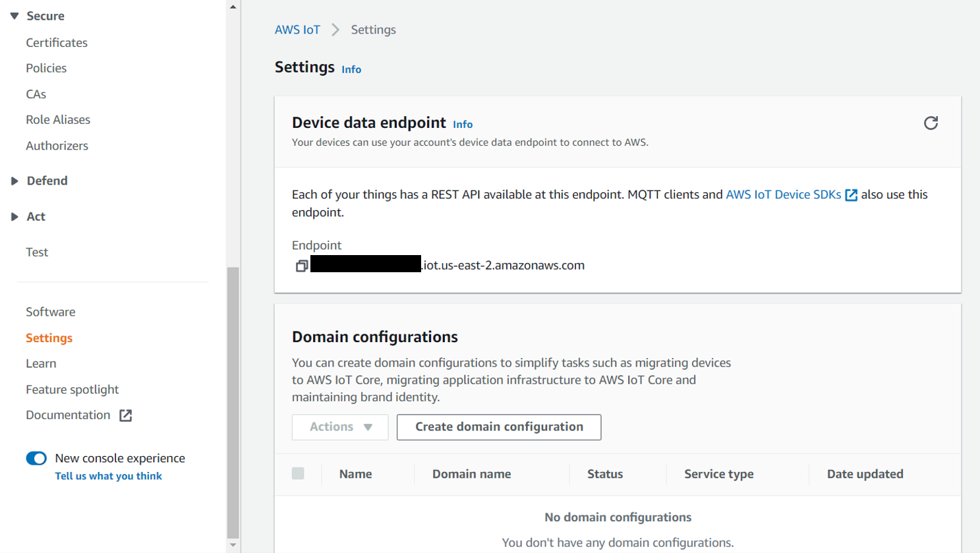
Task: Sort by Service type column header
Action: [719, 474]
